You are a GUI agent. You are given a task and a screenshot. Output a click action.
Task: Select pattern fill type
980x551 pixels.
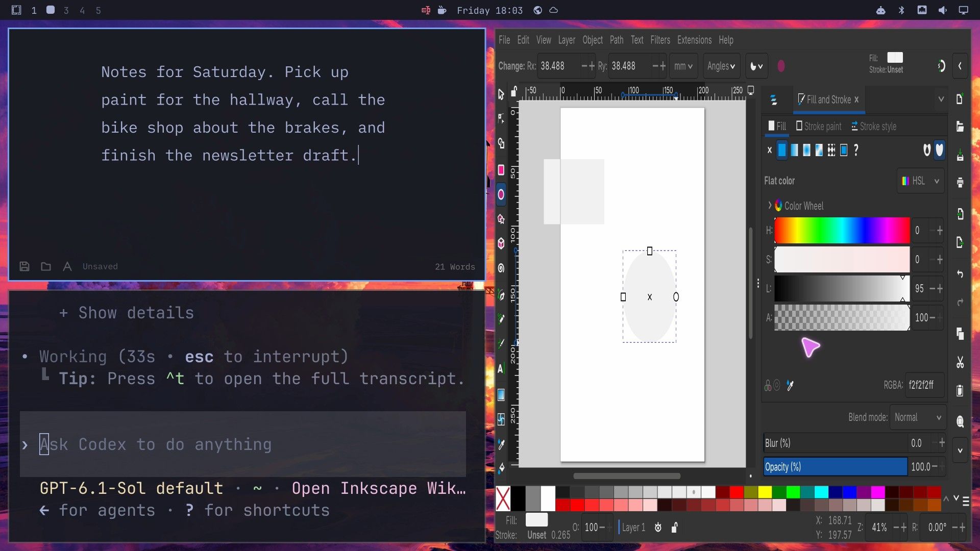(x=831, y=150)
